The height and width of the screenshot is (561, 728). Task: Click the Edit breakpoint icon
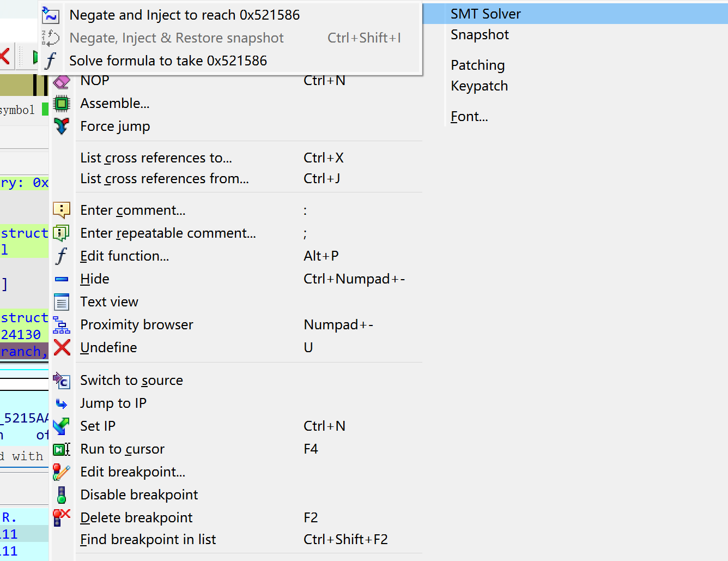pos(62,472)
